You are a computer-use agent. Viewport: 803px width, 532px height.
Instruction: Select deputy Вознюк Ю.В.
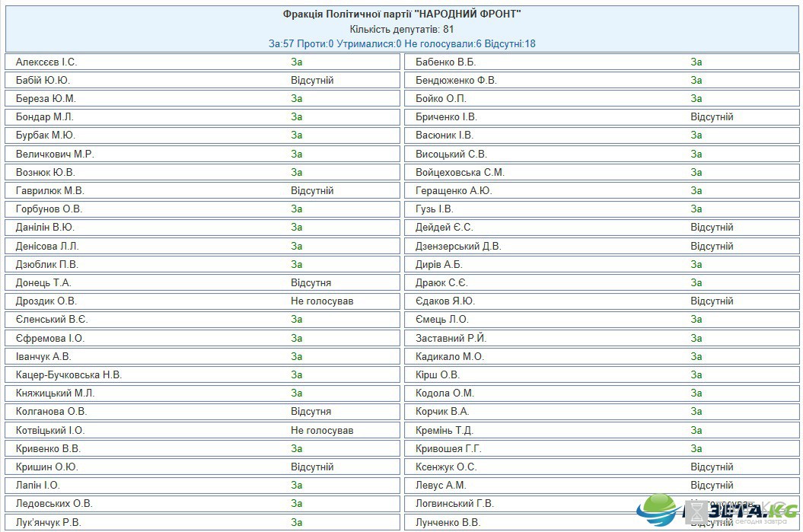point(45,173)
